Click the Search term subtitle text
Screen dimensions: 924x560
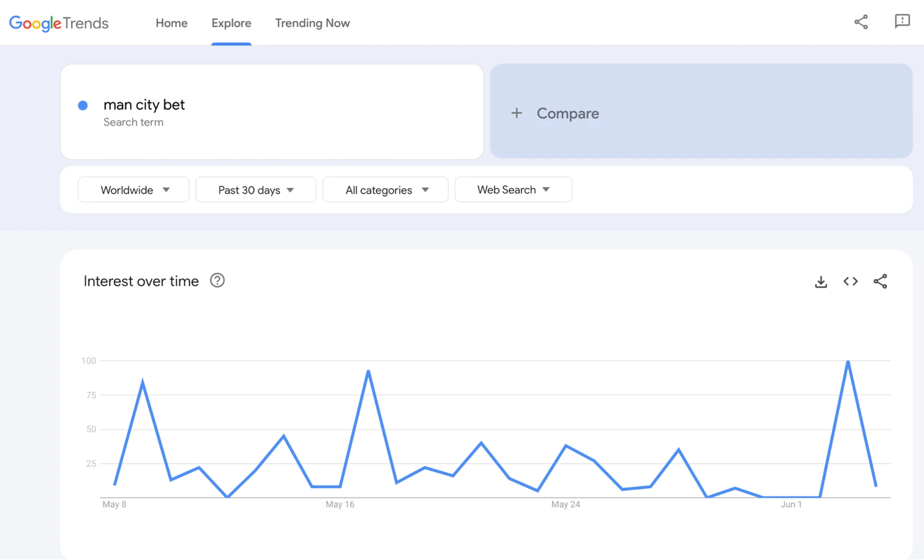point(134,122)
